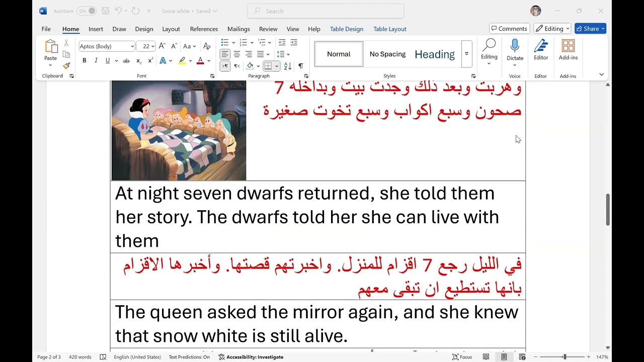The width and height of the screenshot is (644, 362).
Task: Apply strikethrough formatting
Action: coord(126,61)
